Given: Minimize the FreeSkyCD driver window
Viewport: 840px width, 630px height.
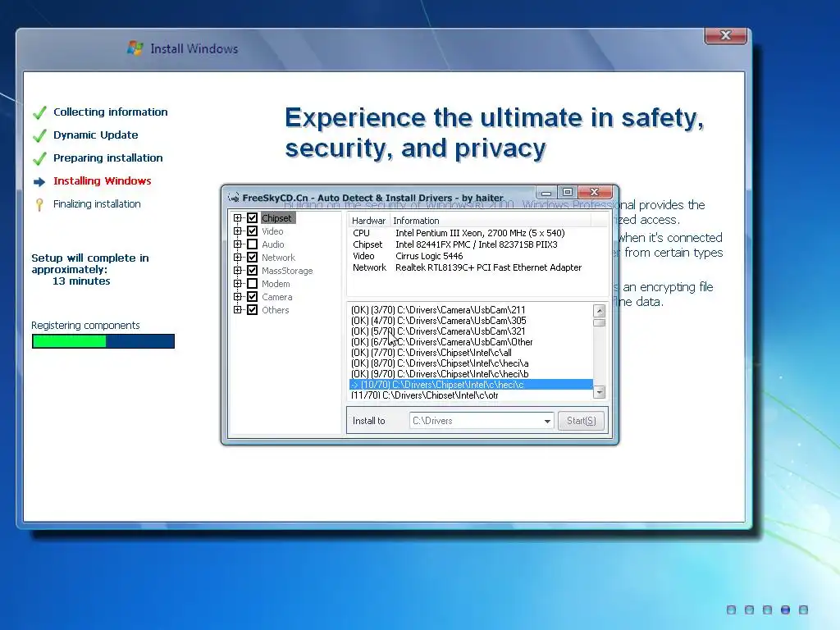Looking at the screenshot, I should click(x=546, y=192).
